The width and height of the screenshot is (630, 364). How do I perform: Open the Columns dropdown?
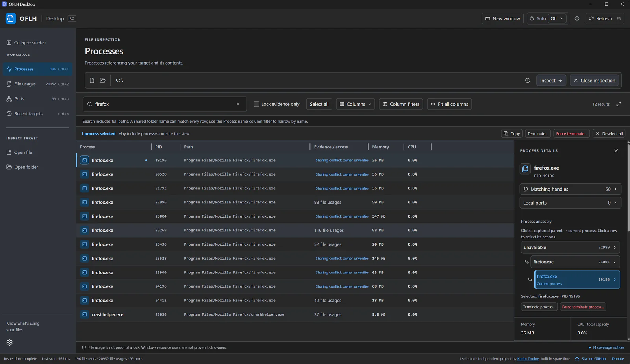click(356, 104)
